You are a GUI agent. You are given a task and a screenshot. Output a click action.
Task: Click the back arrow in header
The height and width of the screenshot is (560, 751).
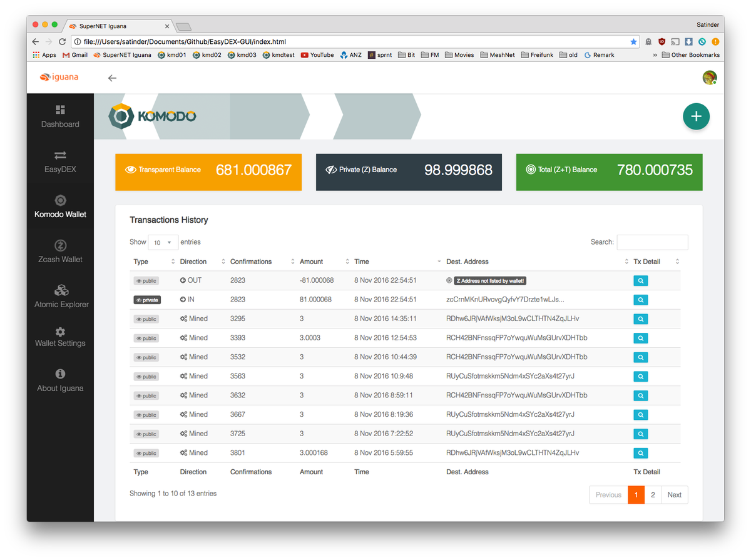tap(112, 78)
